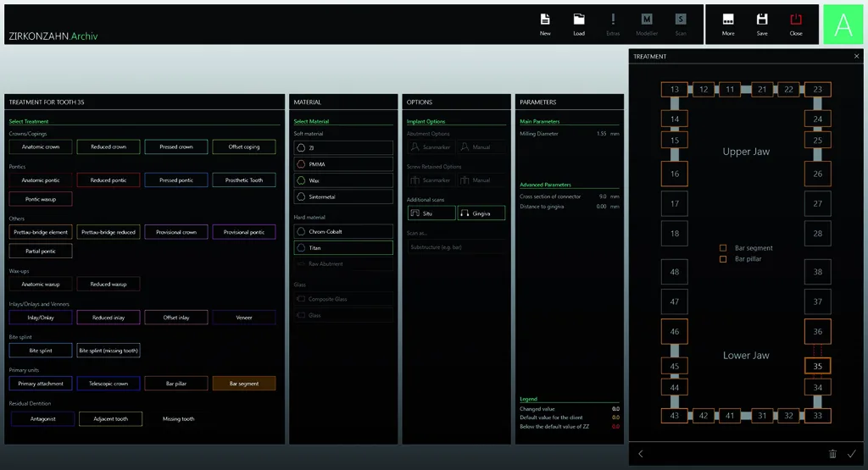The image size is (868, 470).
Task: Select Glass material option
Action: tap(343, 315)
